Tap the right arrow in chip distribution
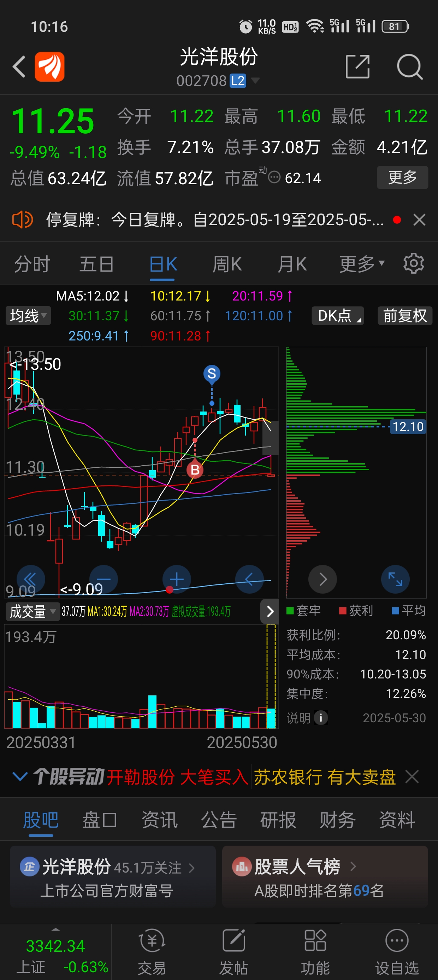438x980 pixels. coord(322,579)
